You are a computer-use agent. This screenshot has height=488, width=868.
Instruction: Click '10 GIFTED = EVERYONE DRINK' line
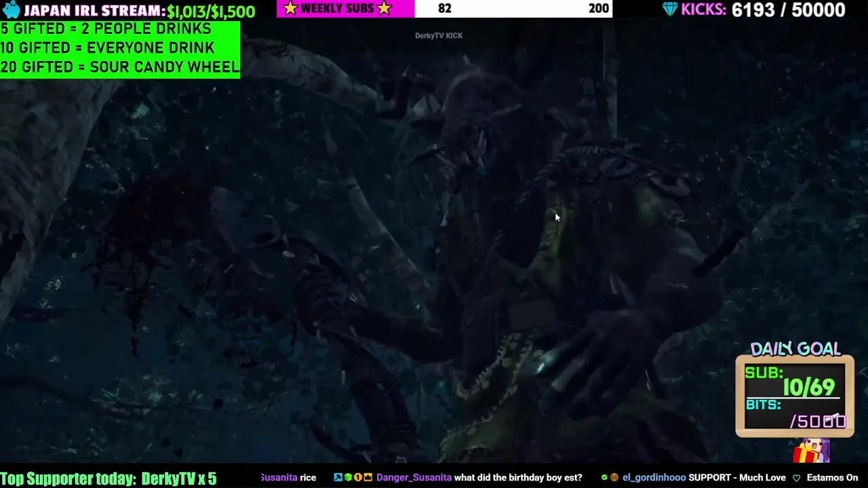[107, 48]
